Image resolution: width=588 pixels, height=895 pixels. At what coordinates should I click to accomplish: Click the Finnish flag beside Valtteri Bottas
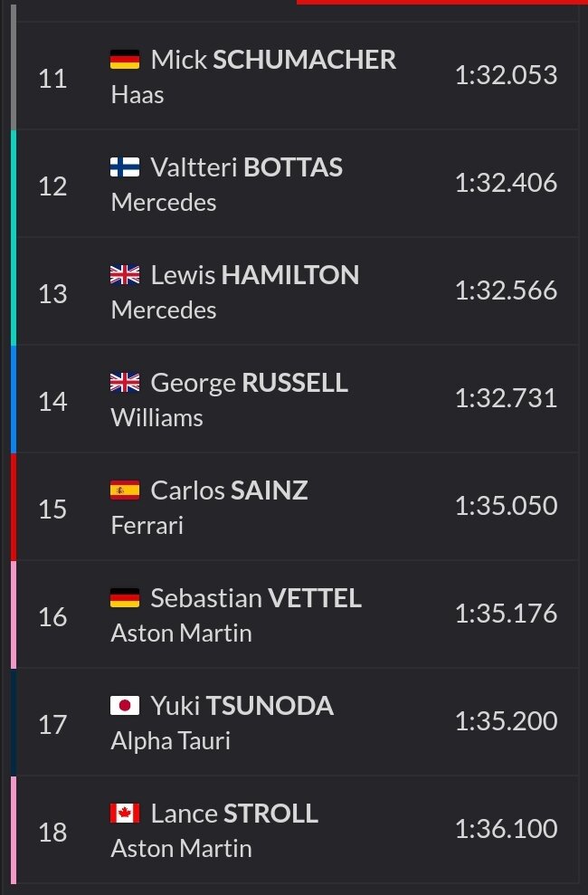(125, 167)
